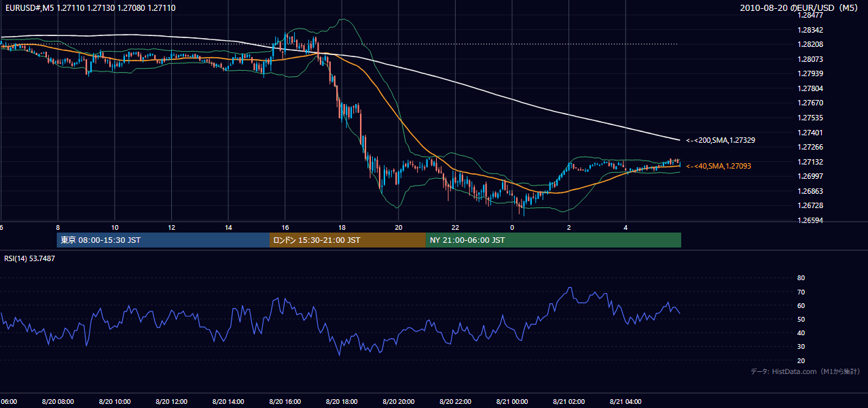Click price axis label 1.28073
Screen dimensions: 868x408
810,59
